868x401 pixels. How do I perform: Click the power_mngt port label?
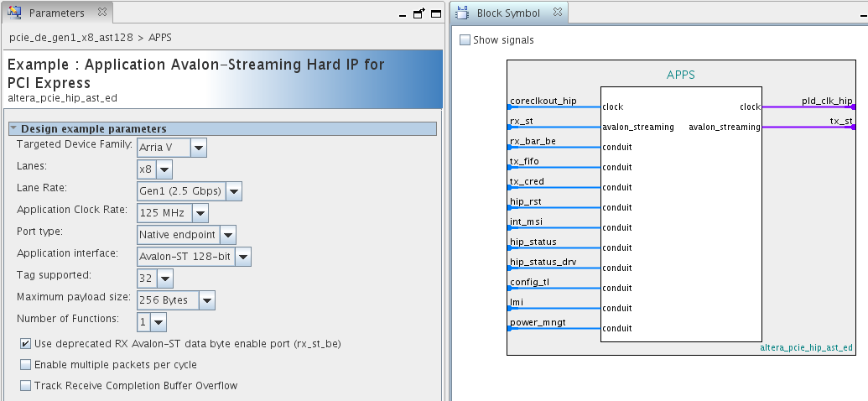(x=538, y=322)
